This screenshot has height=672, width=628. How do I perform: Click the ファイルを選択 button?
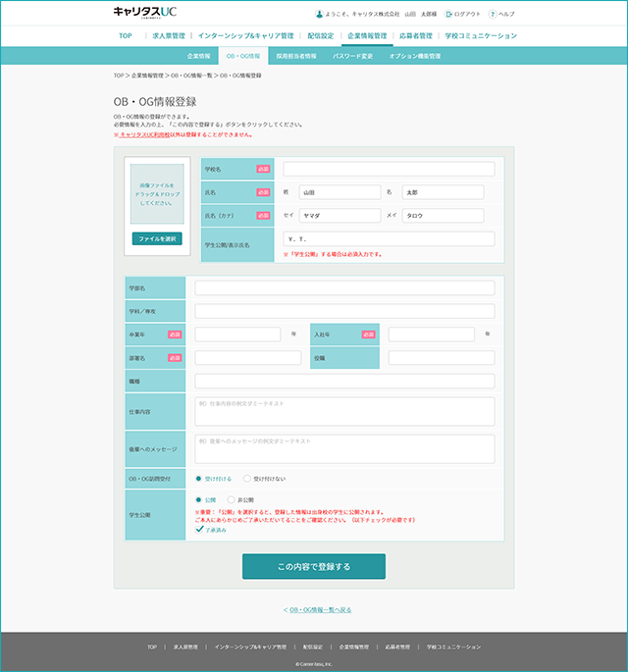coord(157,238)
